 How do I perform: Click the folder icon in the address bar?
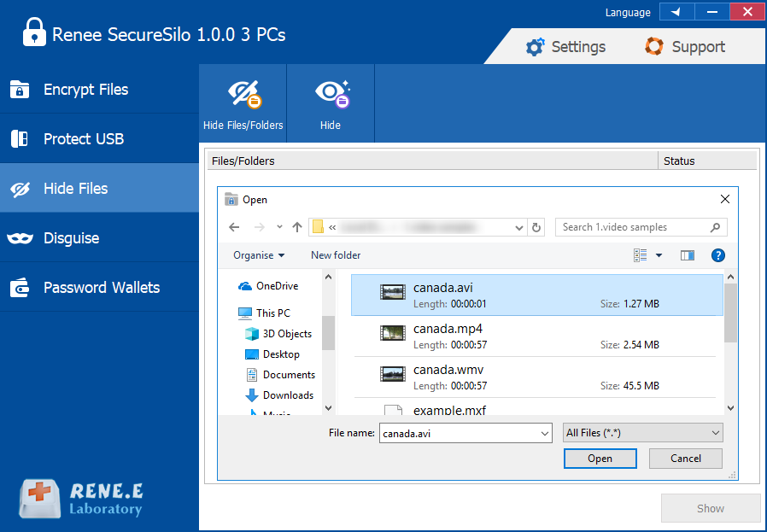[319, 227]
